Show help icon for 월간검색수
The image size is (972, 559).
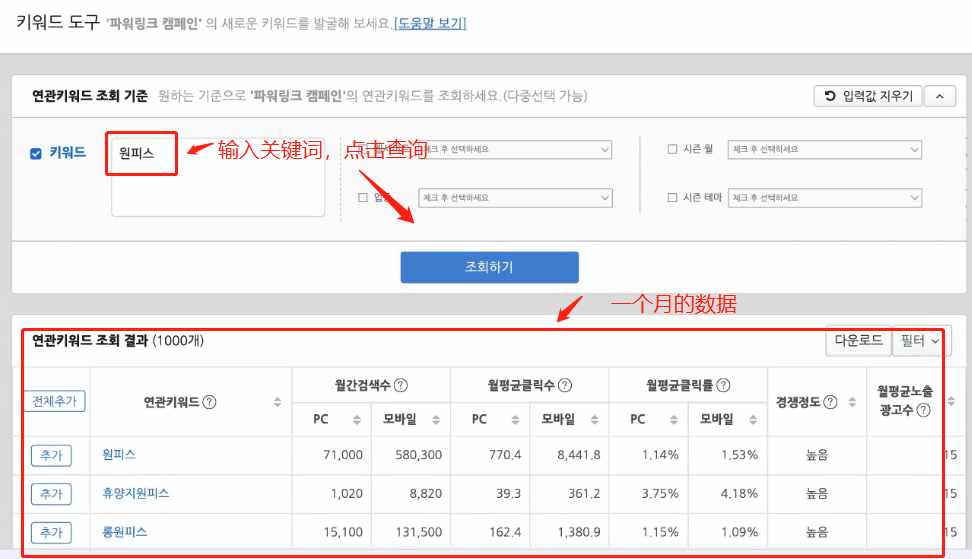click(x=401, y=385)
